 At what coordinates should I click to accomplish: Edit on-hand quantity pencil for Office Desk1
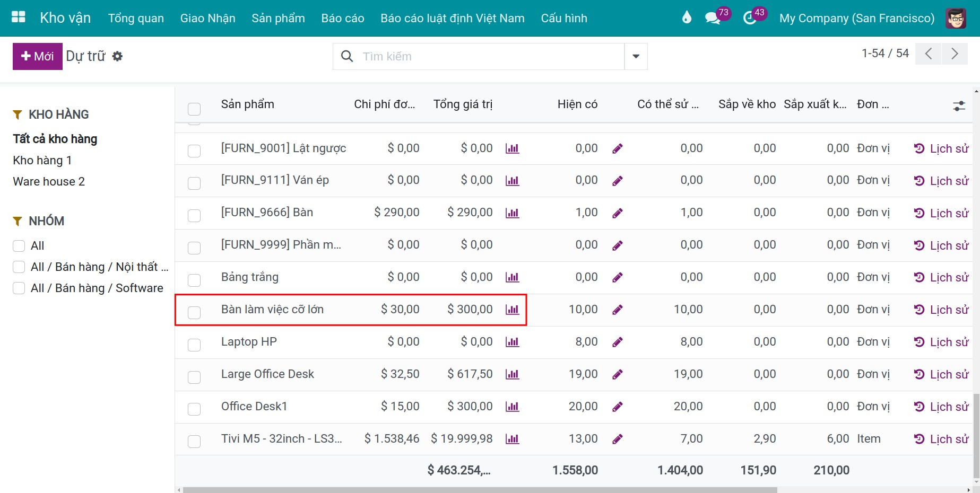[617, 407]
